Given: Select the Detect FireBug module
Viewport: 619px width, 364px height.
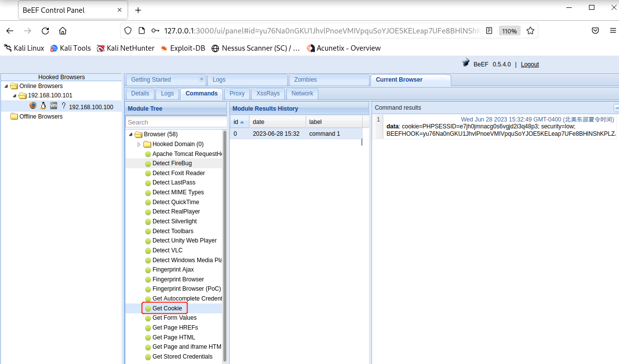Looking at the screenshot, I should [172, 163].
